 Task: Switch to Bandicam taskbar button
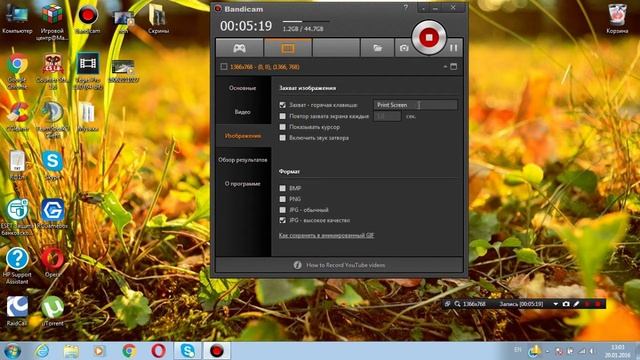[x=217, y=351]
